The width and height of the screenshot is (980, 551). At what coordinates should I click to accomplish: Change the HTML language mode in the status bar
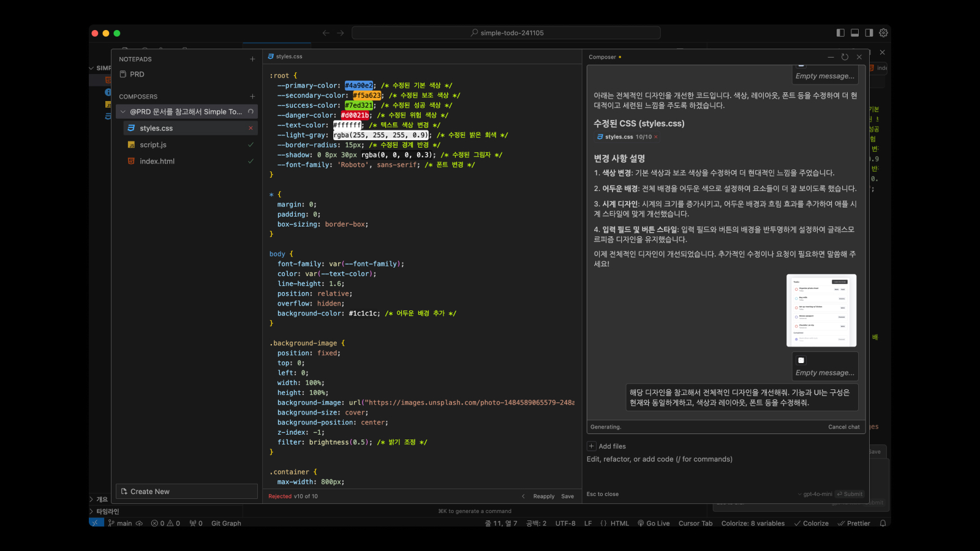614,523
